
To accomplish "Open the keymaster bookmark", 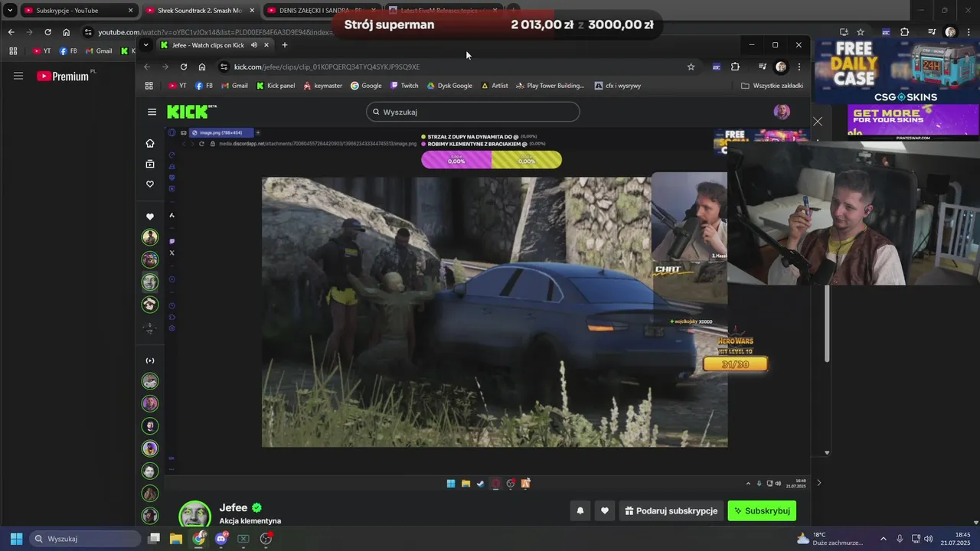I will (322, 86).
